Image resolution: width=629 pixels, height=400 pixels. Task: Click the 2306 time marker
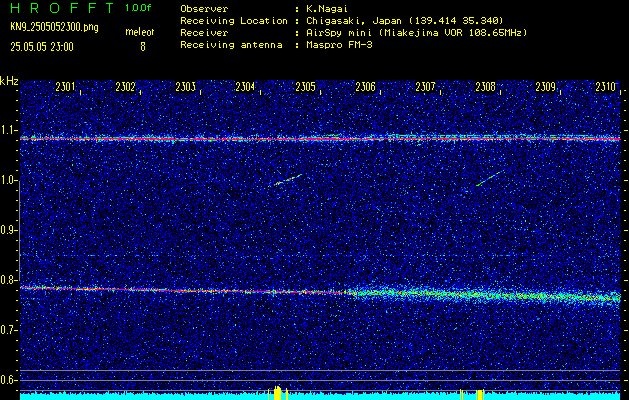[366, 87]
